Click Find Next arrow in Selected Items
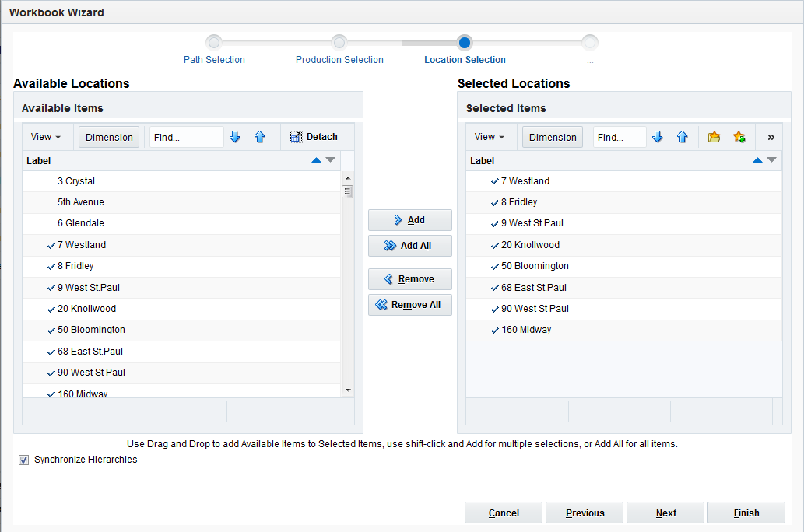The image size is (804, 532). click(x=658, y=137)
